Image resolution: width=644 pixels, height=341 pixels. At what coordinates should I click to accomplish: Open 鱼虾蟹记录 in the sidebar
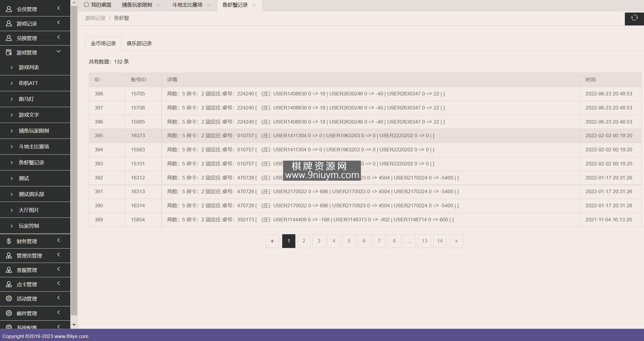pos(35,162)
